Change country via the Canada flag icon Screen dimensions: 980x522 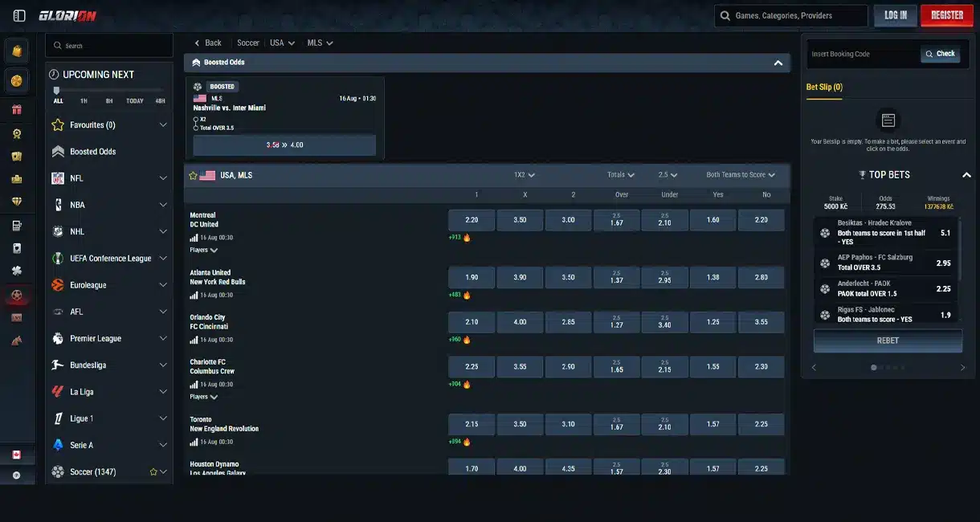pos(16,455)
